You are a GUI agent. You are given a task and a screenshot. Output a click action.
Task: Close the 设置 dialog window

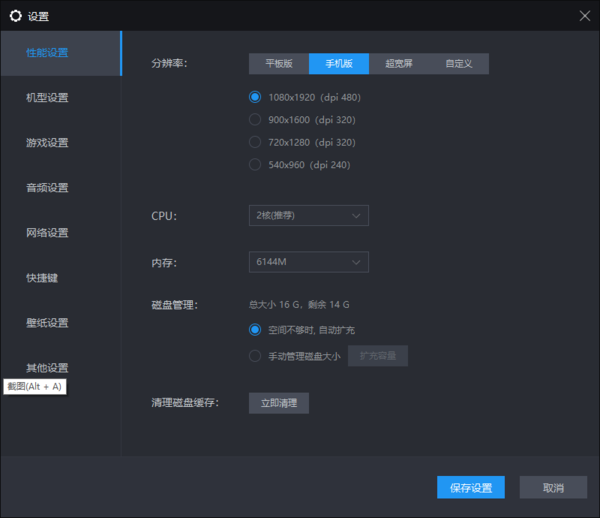tap(584, 16)
